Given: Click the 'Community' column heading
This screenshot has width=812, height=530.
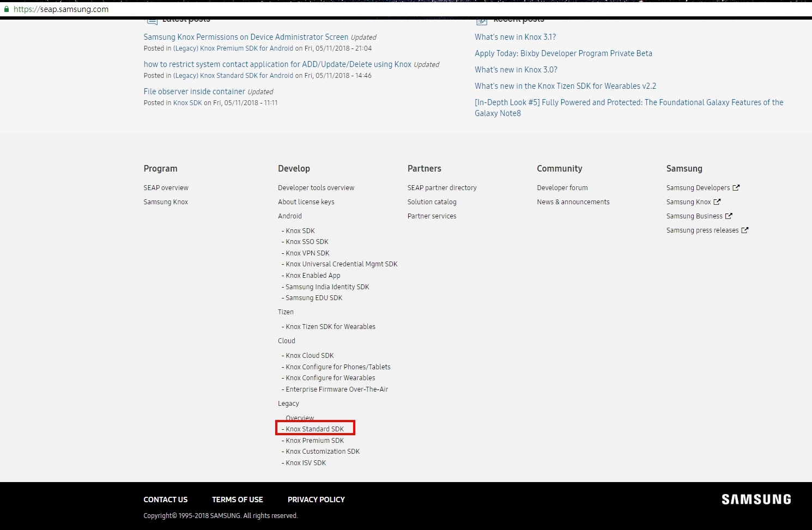Looking at the screenshot, I should [560, 169].
